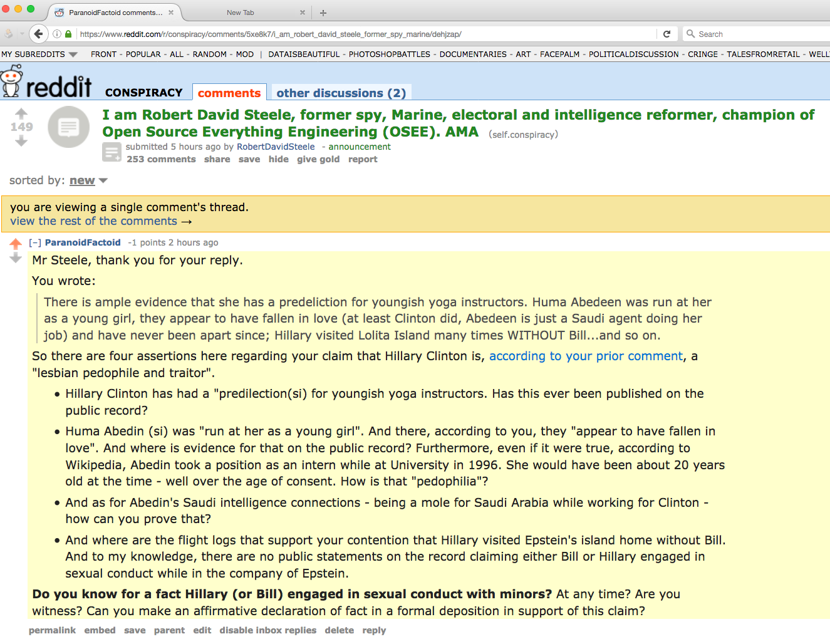Open ParanoidFactoid's user profile

pyautogui.click(x=83, y=242)
